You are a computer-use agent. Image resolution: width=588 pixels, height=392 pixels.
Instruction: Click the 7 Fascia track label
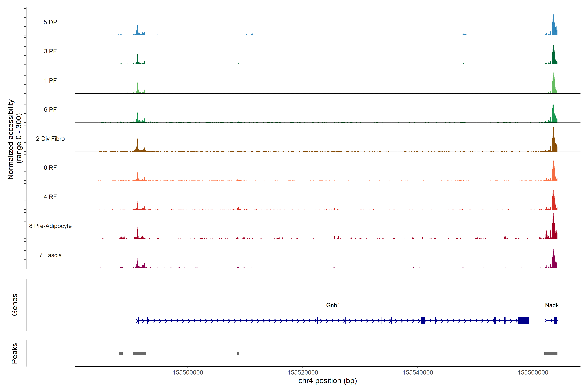tap(50, 255)
